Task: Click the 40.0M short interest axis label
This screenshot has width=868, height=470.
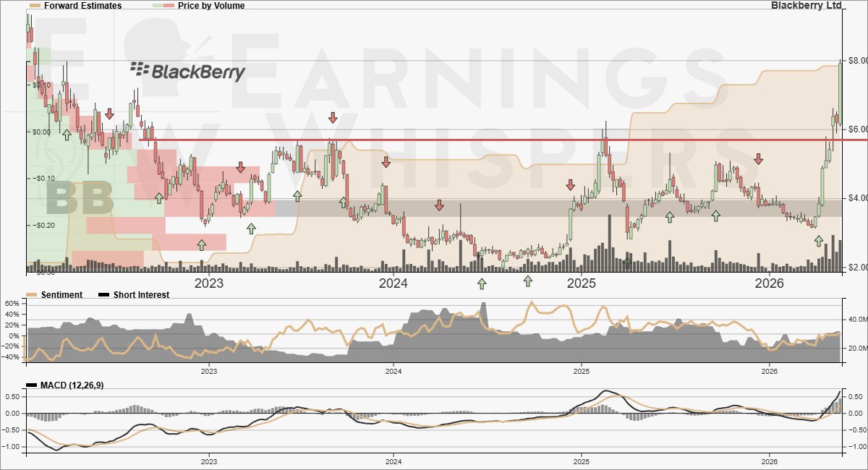Action: coord(856,319)
